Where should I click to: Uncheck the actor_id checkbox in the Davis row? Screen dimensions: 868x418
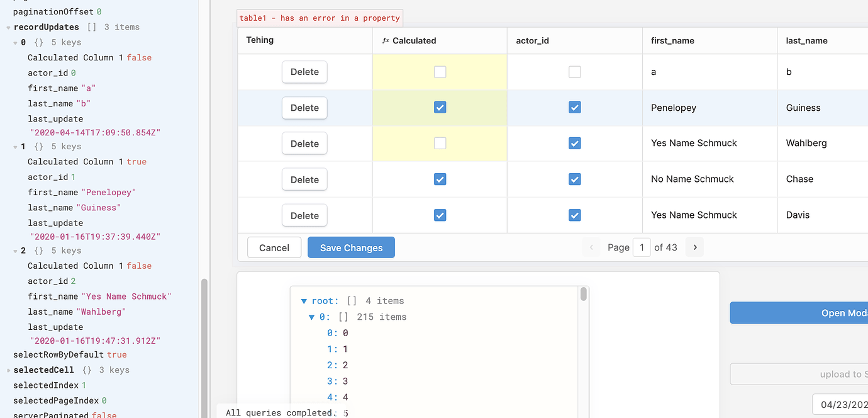pyautogui.click(x=574, y=215)
